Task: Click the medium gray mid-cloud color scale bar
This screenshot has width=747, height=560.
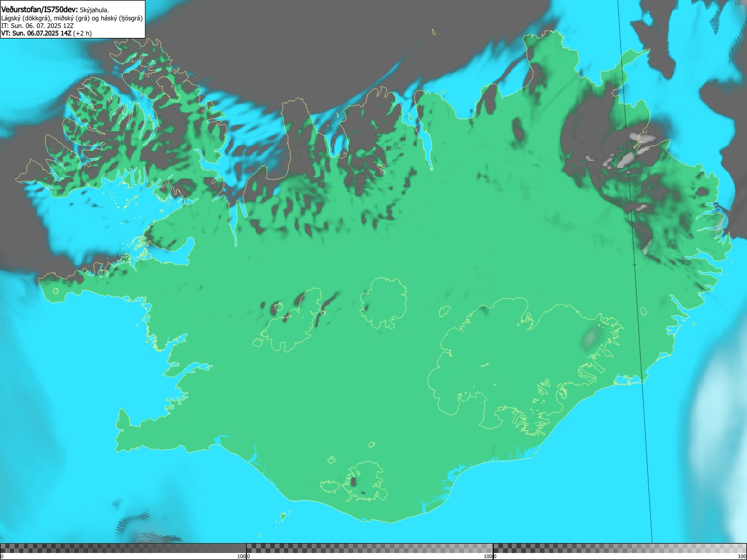Action: click(369, 548)
